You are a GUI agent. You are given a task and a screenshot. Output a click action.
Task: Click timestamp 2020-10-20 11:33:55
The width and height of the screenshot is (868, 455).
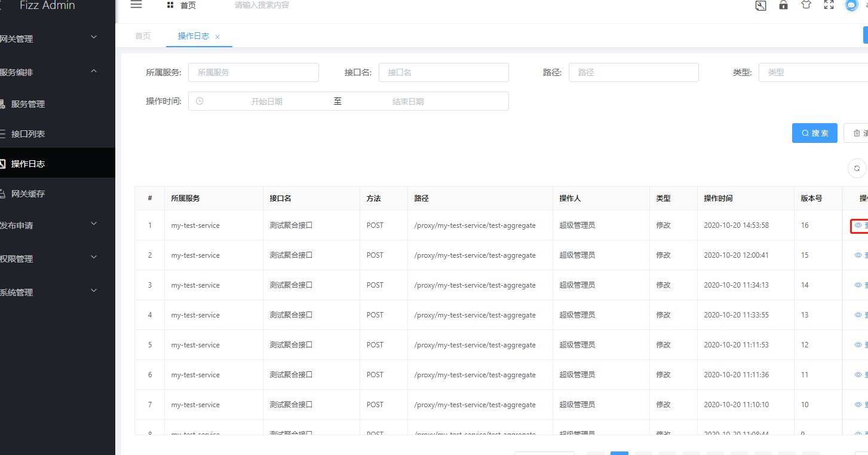736,315
